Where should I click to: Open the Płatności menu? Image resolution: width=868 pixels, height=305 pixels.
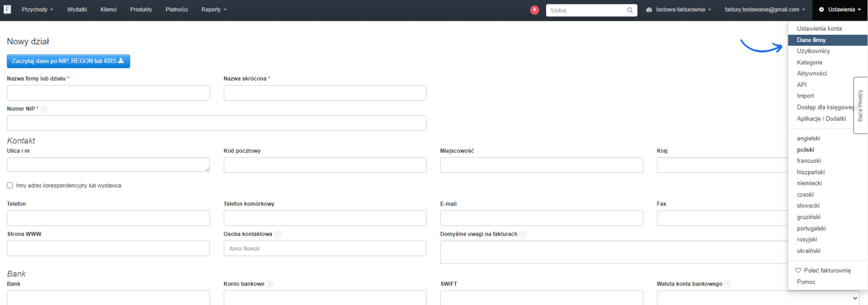pos(177,10)
